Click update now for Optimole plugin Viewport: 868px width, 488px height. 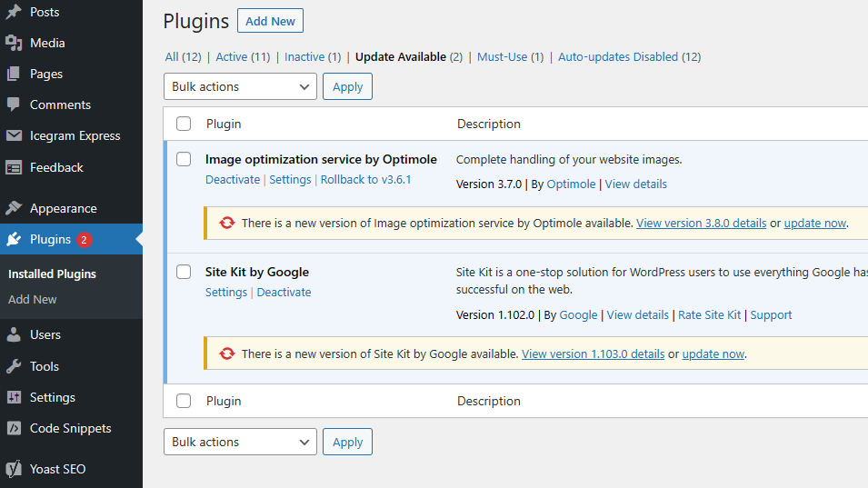pyautogui.click(x=815, y=223)
